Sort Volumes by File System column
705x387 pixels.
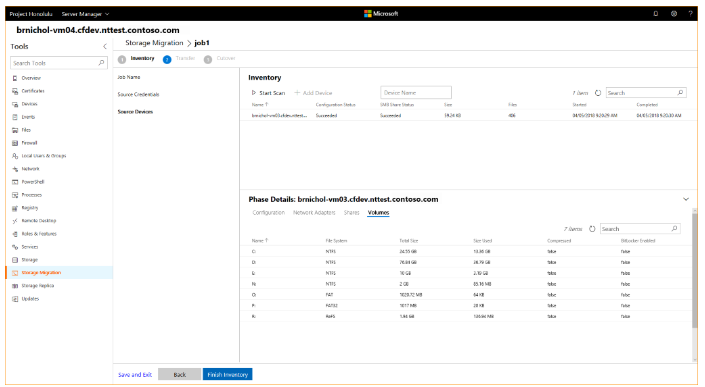pyautogui.click(x=336, y=241)
